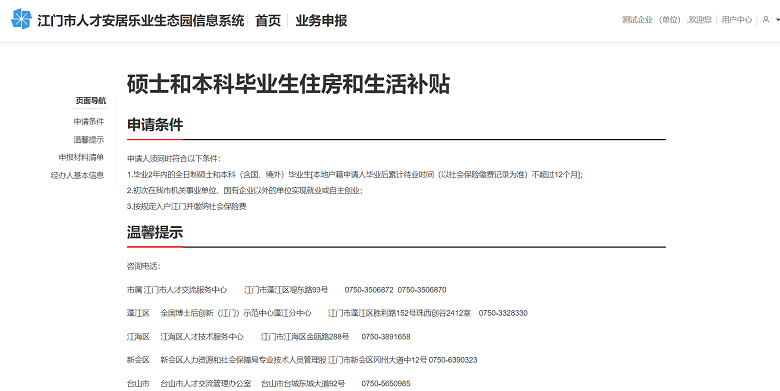Jump to 申请条件 in page navigation
This screenshot has width=780, height=391.
click(89, 121)
